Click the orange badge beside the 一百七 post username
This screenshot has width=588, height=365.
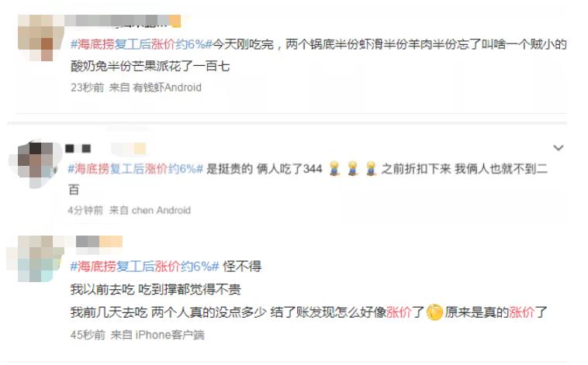(x=175, y=21)
